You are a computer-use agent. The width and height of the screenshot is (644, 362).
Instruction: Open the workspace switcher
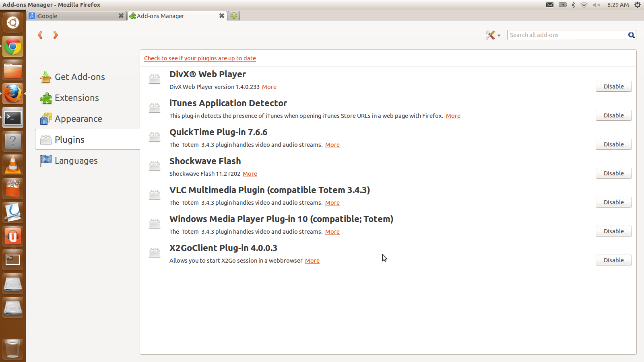click(13, 260)
